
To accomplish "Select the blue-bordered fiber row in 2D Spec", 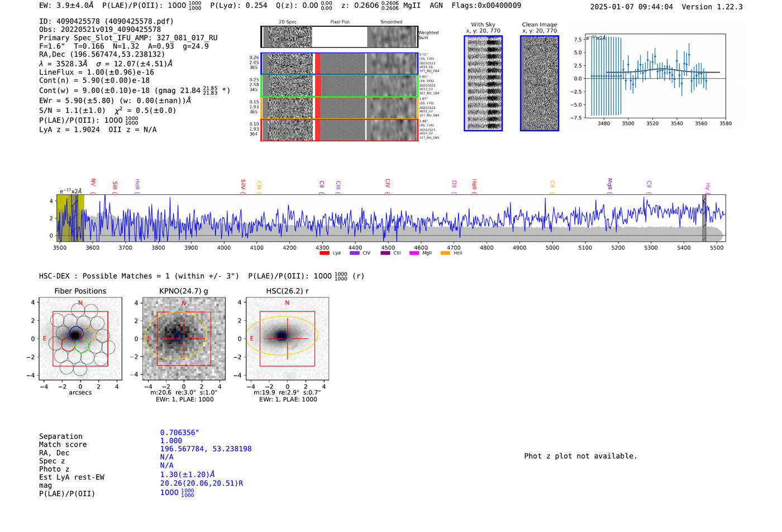I will click(340, 64).
